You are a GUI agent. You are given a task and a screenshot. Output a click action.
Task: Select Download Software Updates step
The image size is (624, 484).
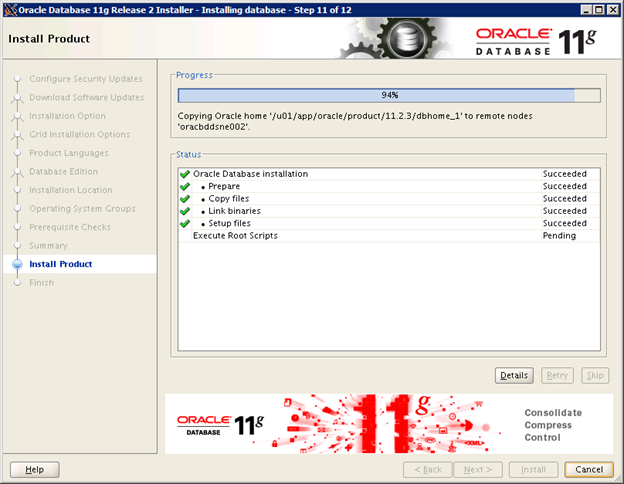pyautogui.click(x=86, y=97)
